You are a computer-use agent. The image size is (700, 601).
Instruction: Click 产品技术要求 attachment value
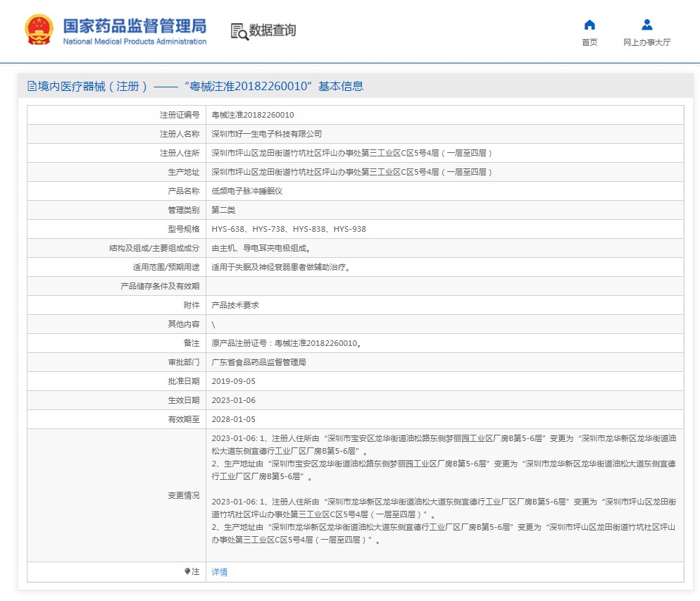[235, 305]
